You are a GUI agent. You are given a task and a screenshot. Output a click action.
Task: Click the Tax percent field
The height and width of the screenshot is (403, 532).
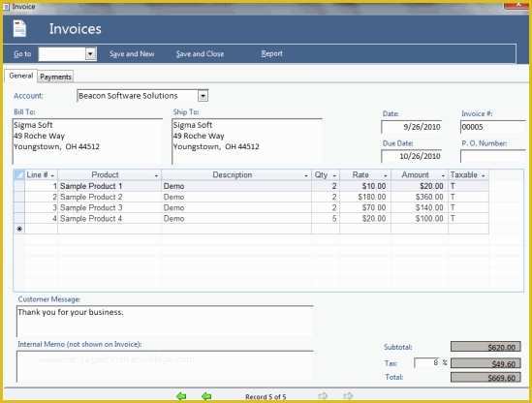click(427, 363)
